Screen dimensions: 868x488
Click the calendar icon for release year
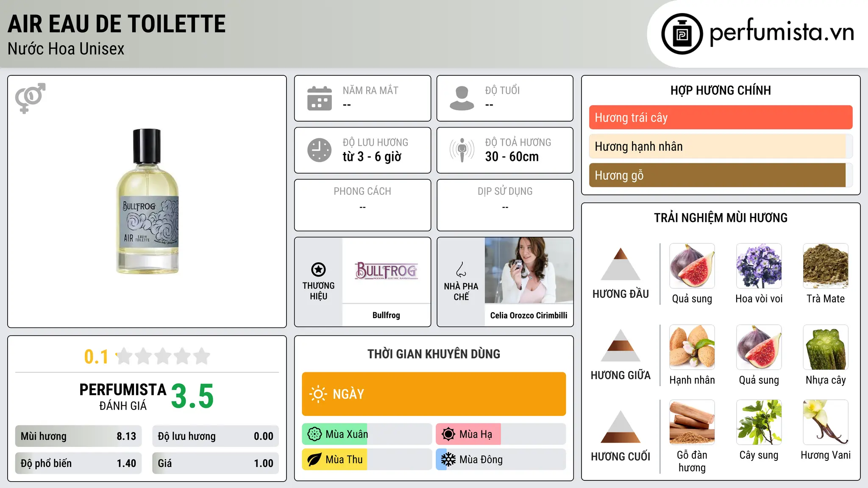(320, 98)
